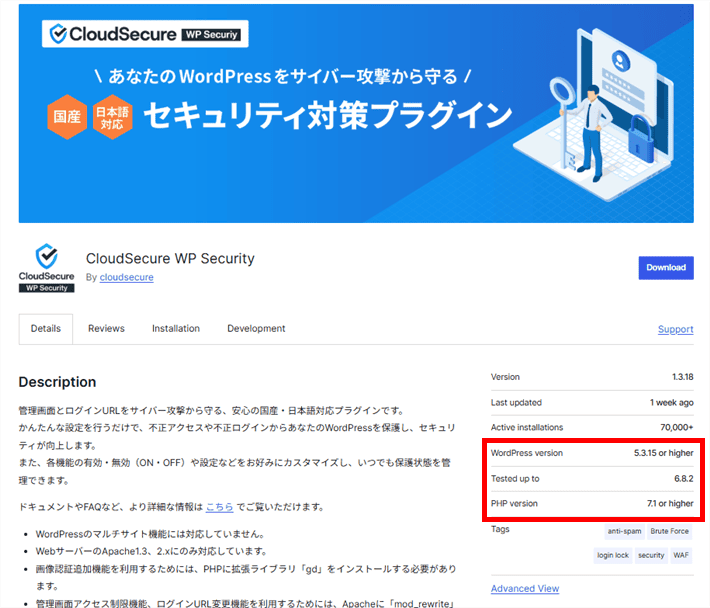Click the anti-spam tag

[624, 531]
